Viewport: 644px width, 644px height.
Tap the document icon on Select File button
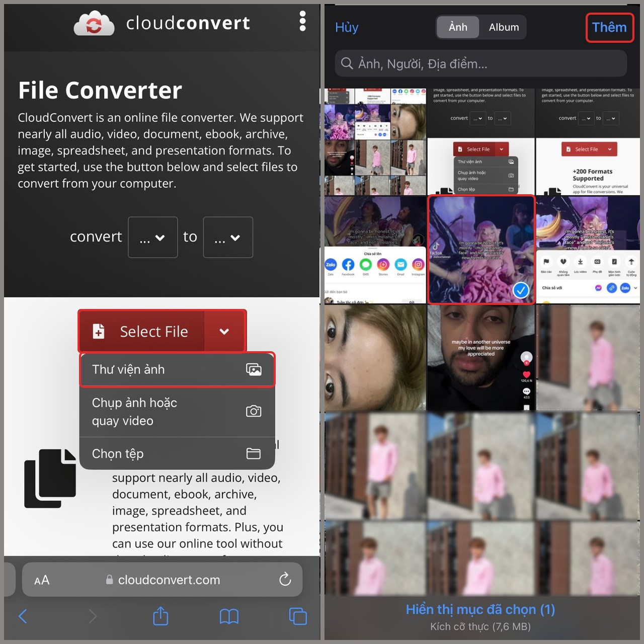coord(99,331)
